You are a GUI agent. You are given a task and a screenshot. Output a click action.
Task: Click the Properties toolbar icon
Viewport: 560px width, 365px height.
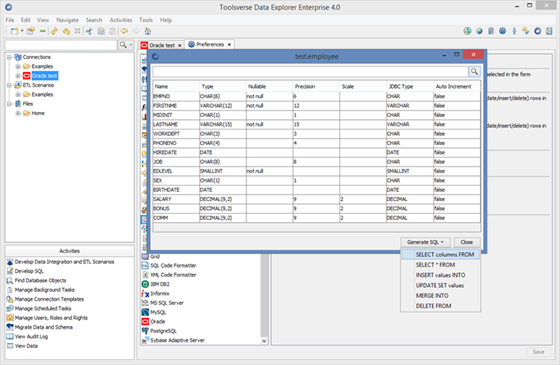[31, 31]
